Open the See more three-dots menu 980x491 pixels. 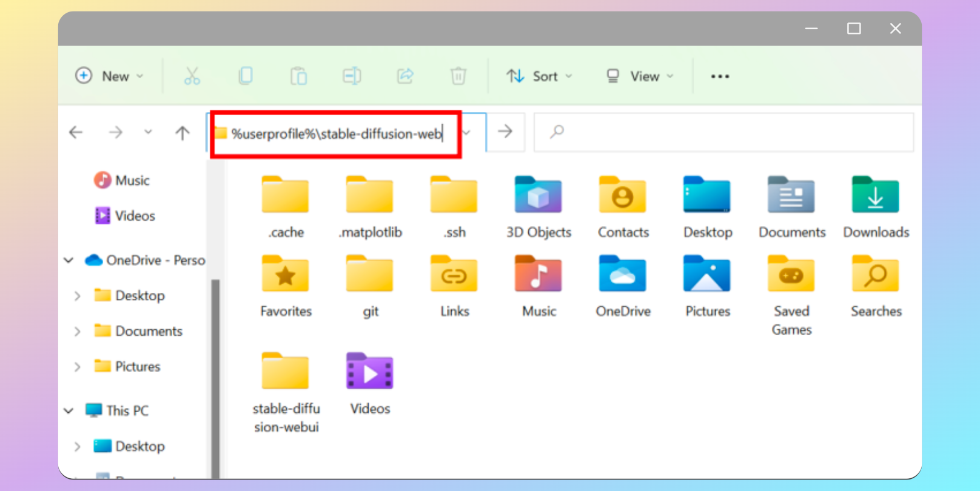click(720, 76)
